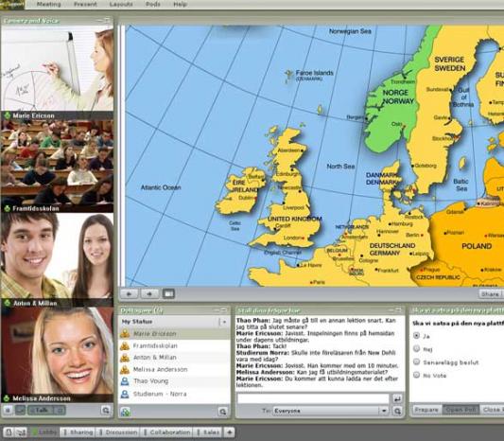Select the 'Senarelägg beslut' poll option
Image resolution: width=504 pixels, height=441 pixels.
[x=417, y=362]
